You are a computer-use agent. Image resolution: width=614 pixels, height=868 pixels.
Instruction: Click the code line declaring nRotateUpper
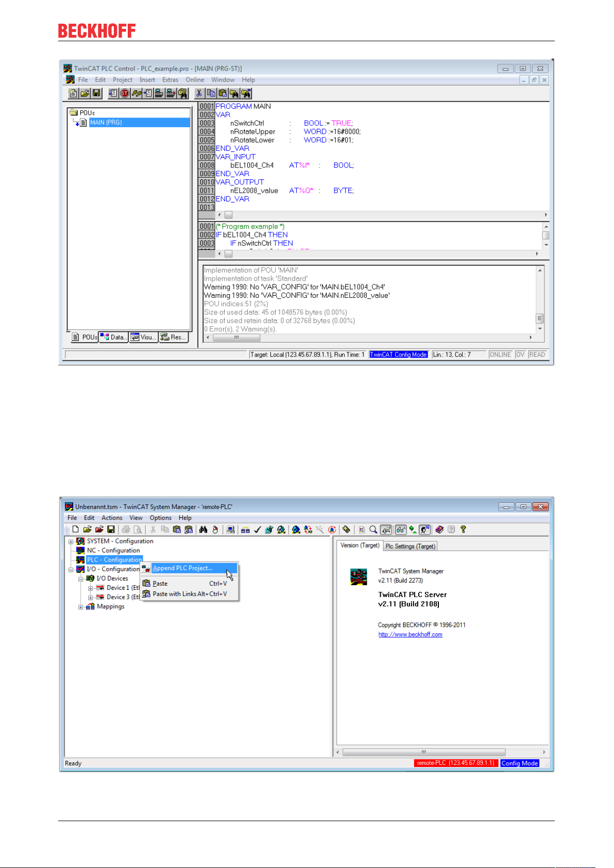[296, 132]
